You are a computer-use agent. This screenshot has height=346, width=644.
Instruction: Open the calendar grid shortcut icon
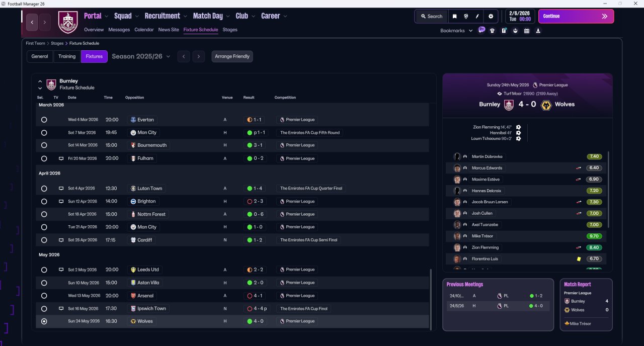pos(527,31)
